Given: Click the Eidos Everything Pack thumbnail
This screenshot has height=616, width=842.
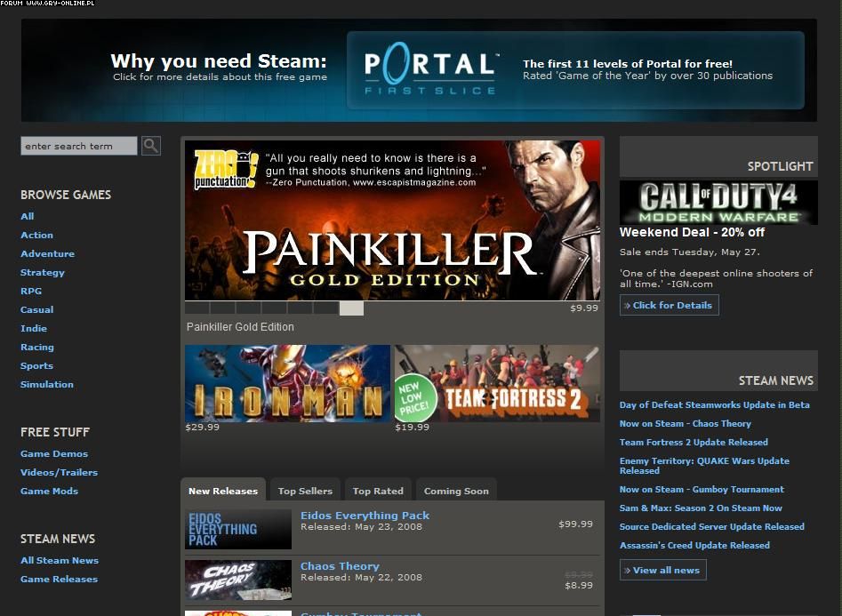Looking at the screenshot, I should pyautogui.click(x=238, y=529).
